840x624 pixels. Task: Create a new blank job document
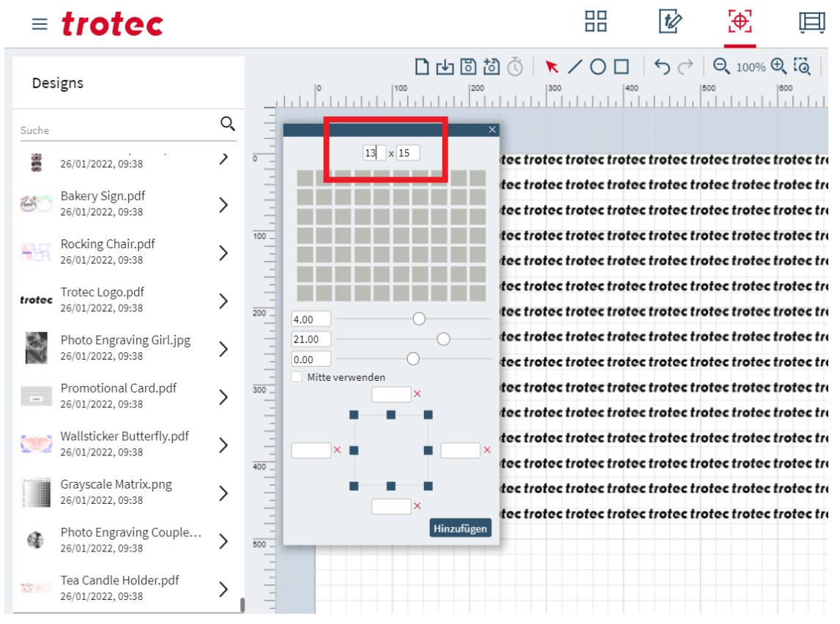(x=422, y=67)
